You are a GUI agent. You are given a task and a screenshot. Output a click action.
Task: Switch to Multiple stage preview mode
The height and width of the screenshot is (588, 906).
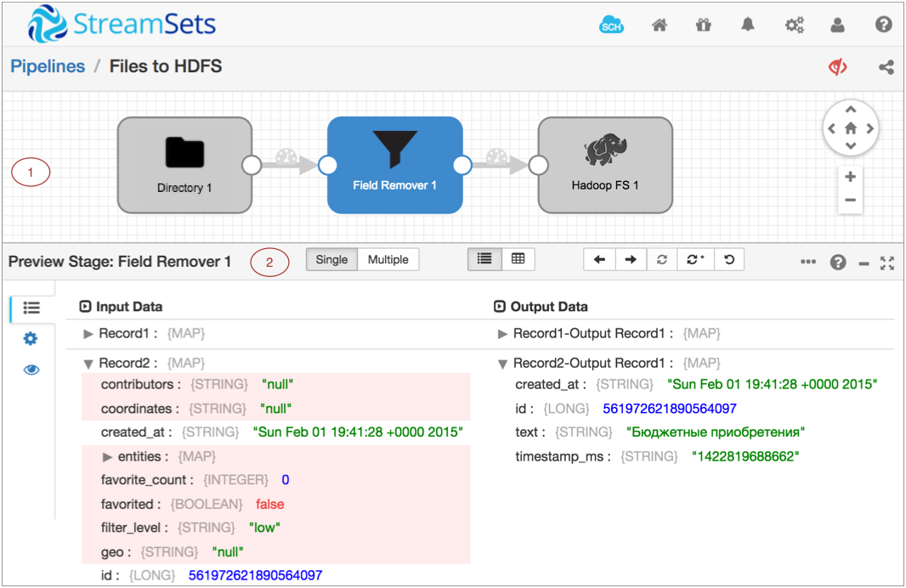(388, 260)
